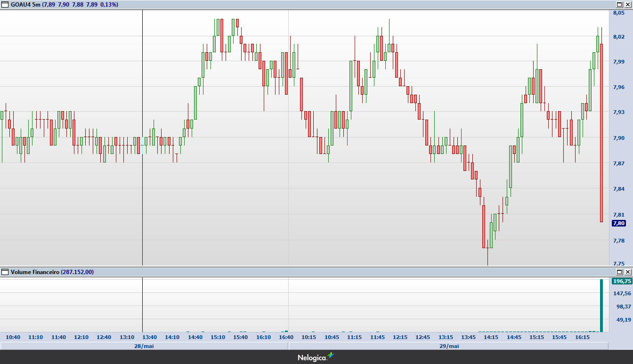Close the Volume Financeiro panel

(627, 272)
